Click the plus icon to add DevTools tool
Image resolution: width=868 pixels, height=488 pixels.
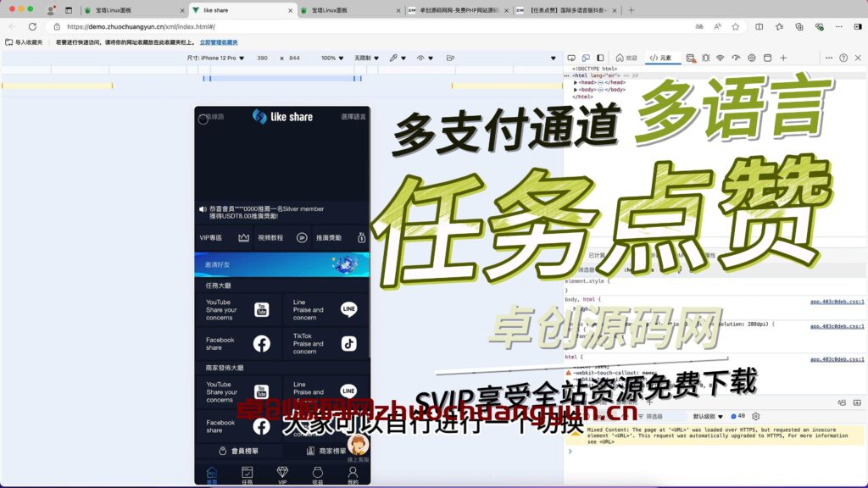[783, 58]
